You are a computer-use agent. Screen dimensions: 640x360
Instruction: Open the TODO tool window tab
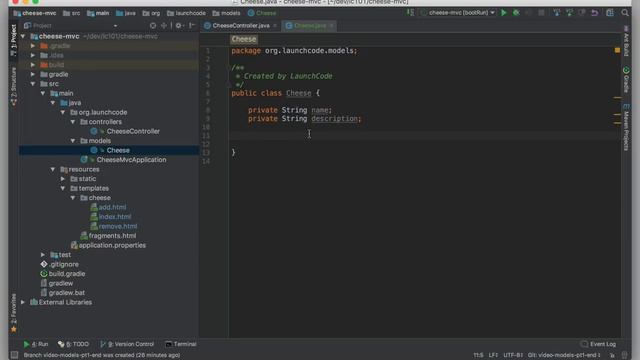[x=73, y=344]
